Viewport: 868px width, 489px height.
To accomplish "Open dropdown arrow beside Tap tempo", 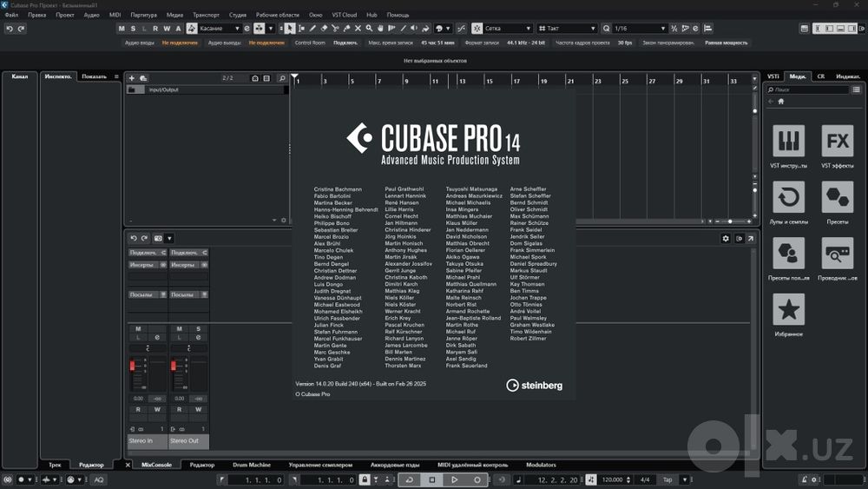I will coord(685,479).
